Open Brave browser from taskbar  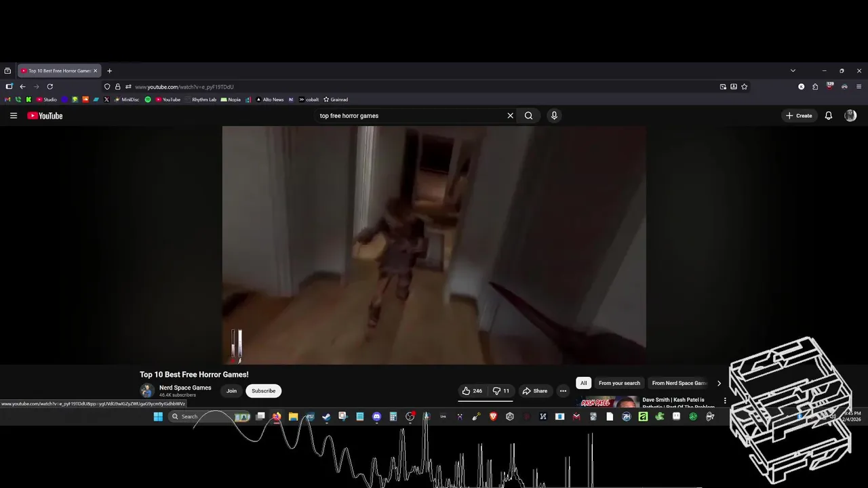coord(493,417)
